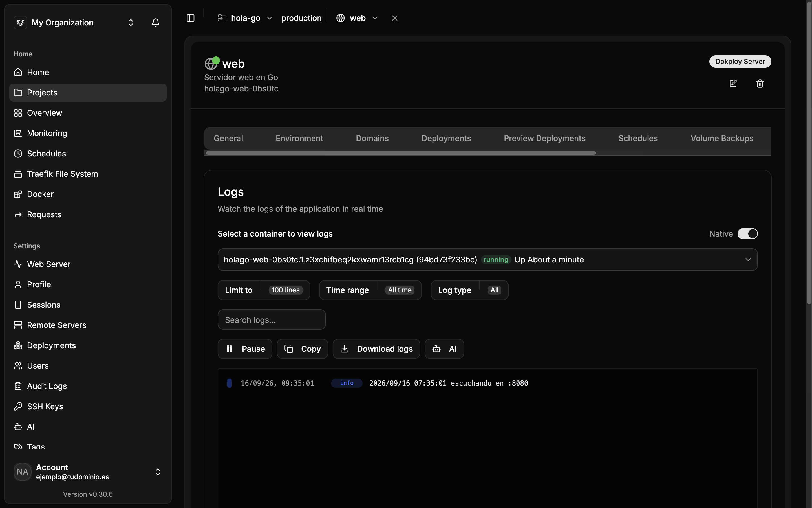
Task: Toggle the sidebar panel icon
Action: point(190,18)
